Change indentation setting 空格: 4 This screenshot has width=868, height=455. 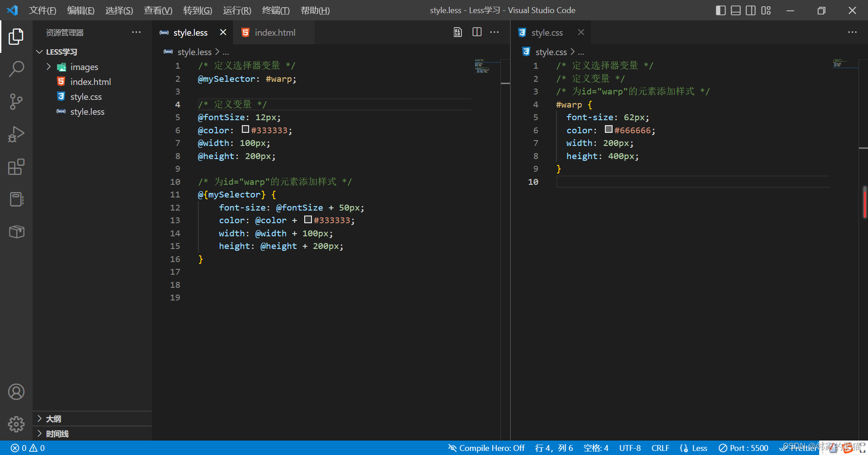596,448
